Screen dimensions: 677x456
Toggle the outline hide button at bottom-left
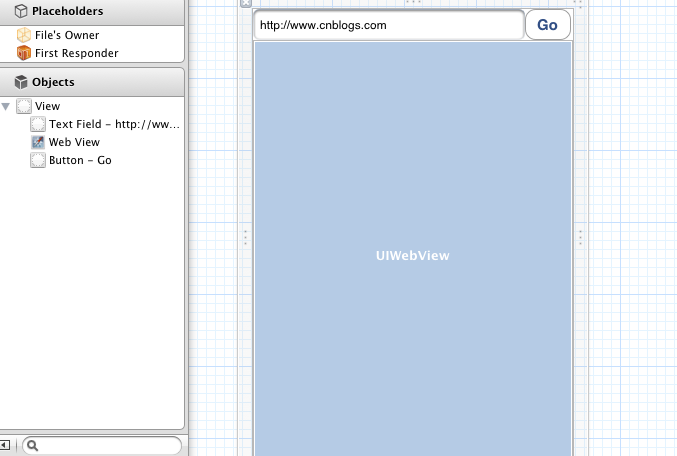(5, 445)
